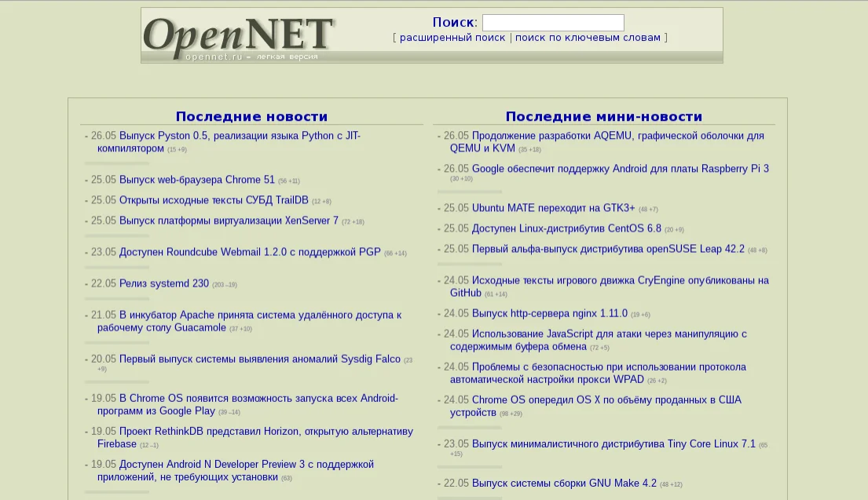Open Ubuntu MATE GTK3+ news
868x500 pixels.
click(553, 208)
